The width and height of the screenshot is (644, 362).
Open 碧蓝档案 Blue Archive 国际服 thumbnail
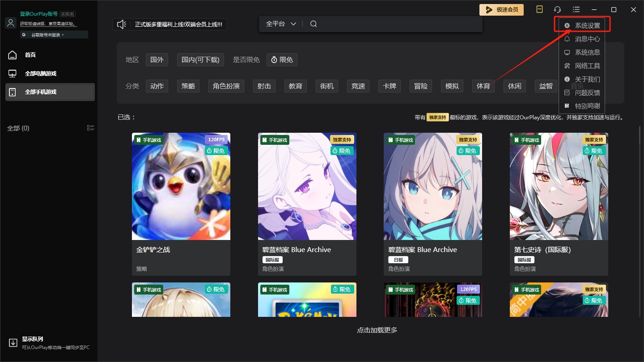pos(307,186)
